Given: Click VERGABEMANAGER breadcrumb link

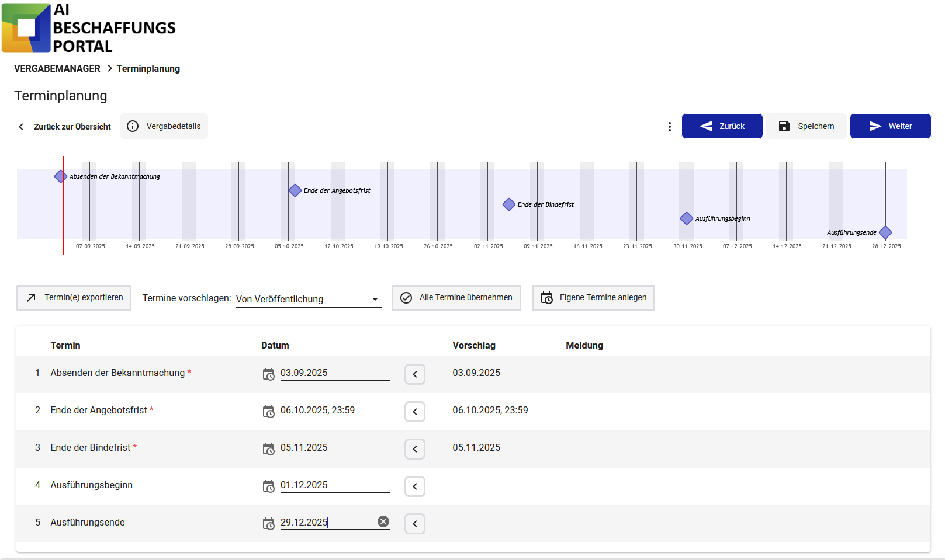Looking at the screenshot, I should click(57, 69).
